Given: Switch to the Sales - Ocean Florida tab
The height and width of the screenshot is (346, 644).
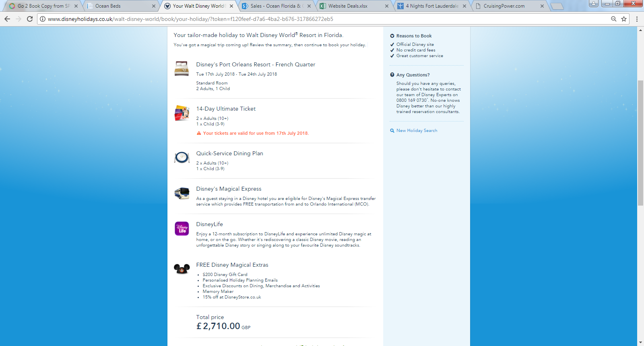Looking at the screenshot, I should point(277,6).
